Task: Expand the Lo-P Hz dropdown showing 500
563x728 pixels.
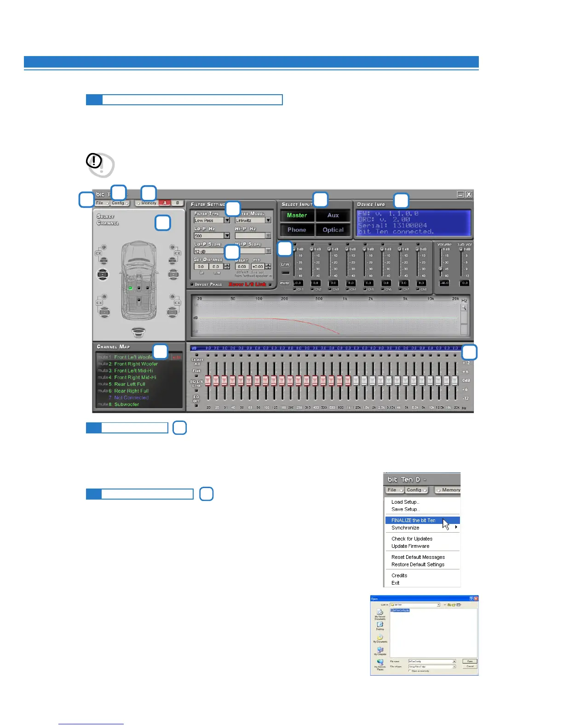Action: coord(227,236)
